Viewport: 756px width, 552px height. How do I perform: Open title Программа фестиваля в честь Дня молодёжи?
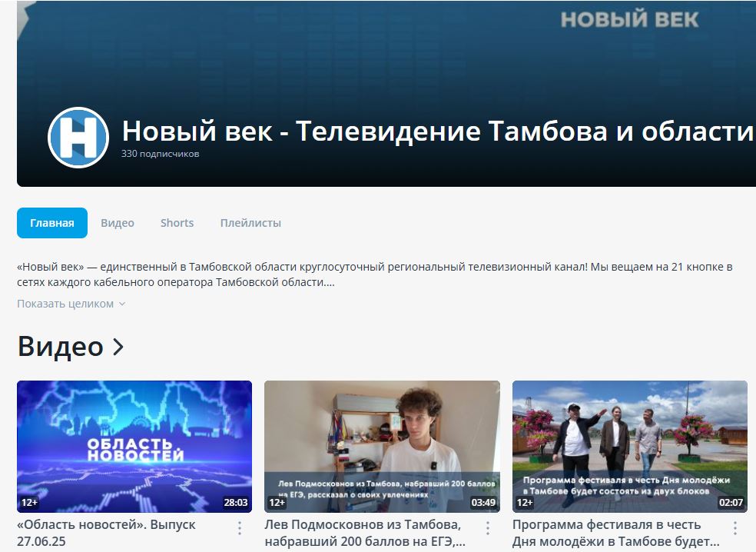pyautogui.click(x=615, y=533)
